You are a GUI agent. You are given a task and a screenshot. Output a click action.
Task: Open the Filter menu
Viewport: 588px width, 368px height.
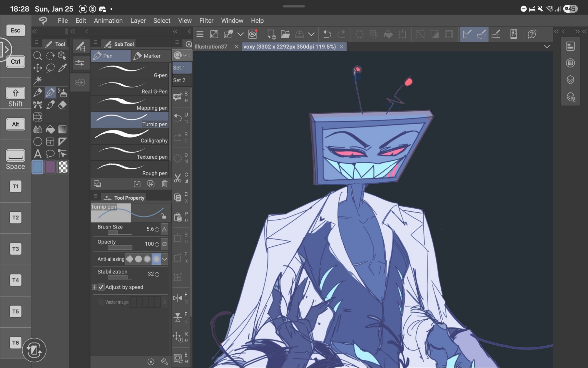[x=206, y=21]
